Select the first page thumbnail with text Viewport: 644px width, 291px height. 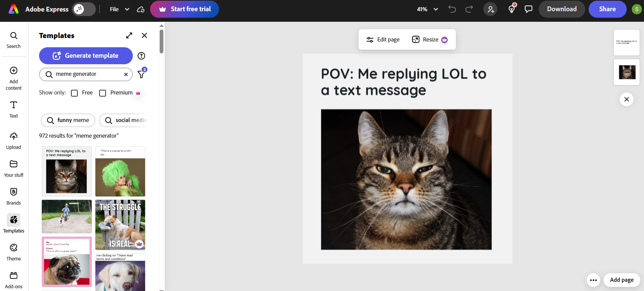627,42
